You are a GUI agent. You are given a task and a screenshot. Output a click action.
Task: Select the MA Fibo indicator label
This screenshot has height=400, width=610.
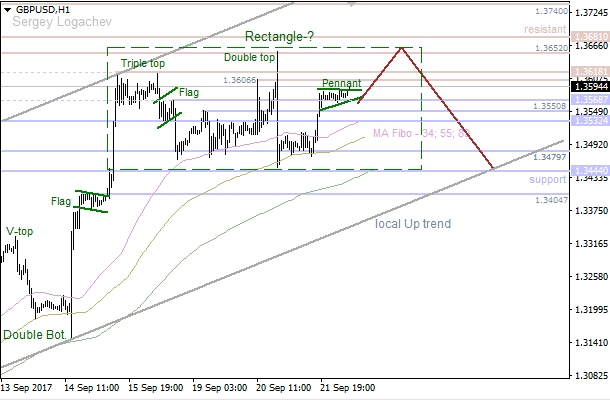(x=420, y=133)
